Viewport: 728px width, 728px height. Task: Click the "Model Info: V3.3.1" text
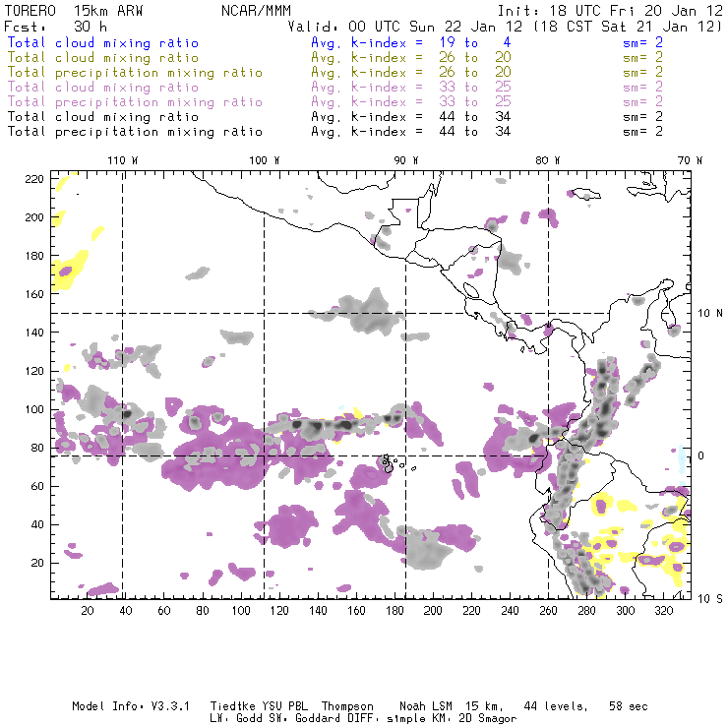[x=131, y=706]
